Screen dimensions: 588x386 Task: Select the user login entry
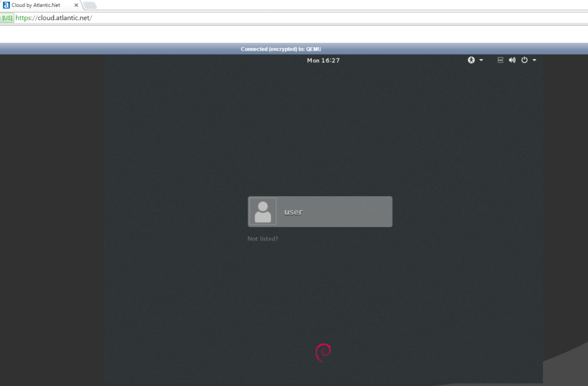tap(320, 211)
